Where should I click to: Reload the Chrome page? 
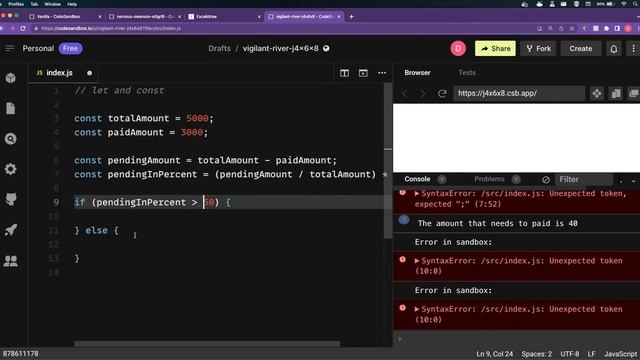[23, 29]
